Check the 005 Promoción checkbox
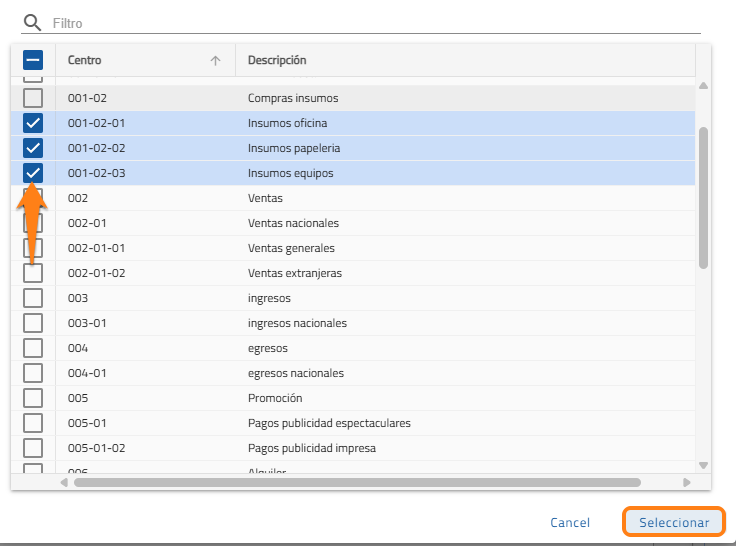The height and width of the screenshot is (546, 736). pyautogui.click(x=33, y=398)
